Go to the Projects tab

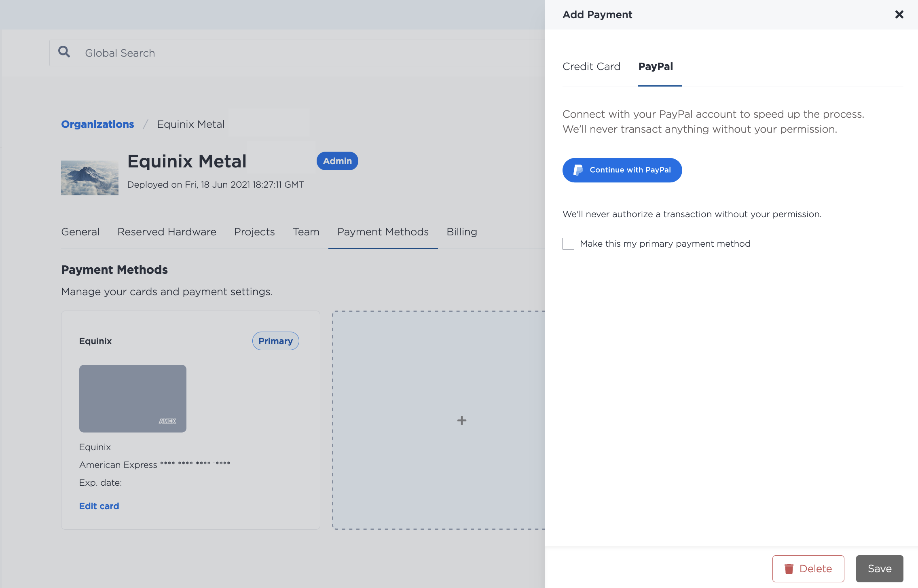(254, 232)
